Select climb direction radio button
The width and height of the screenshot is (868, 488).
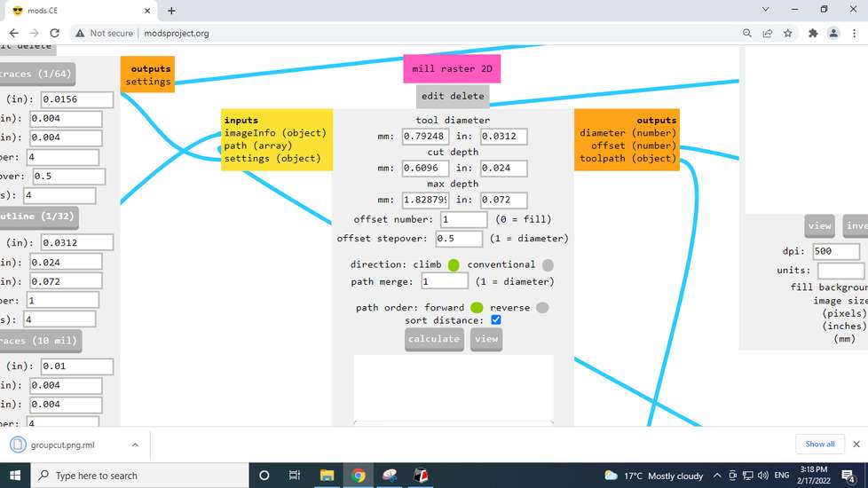(454, 265)
